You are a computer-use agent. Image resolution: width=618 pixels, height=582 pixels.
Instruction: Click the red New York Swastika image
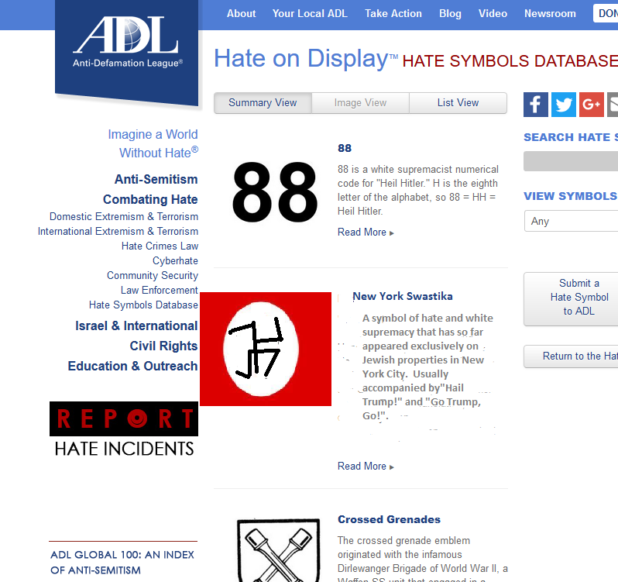click(x=266, y=349)
